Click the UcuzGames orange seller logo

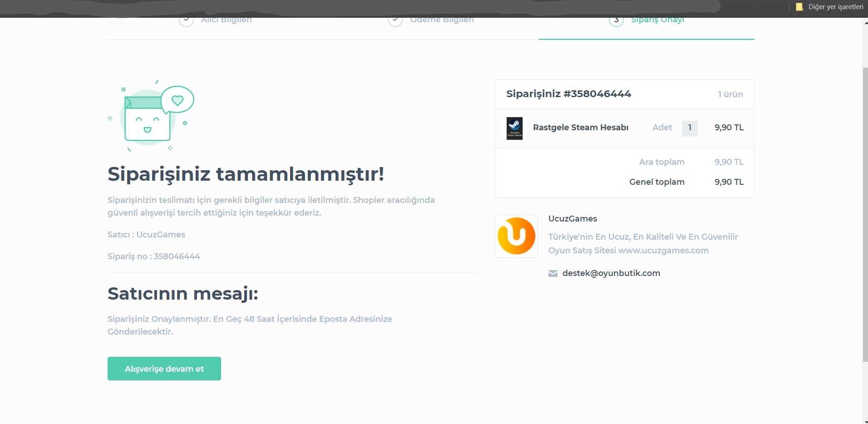pos(516,236)
